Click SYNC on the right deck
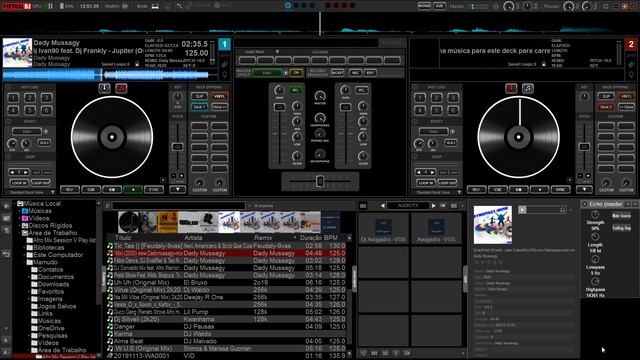 [560, 189]
